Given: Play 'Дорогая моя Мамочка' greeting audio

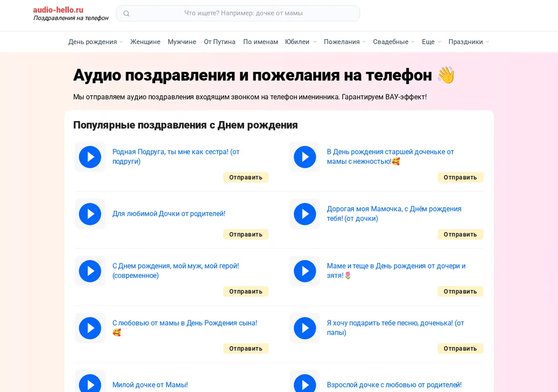Looking at the screenshot, I should pyautogui.click(x=305, y=214).
